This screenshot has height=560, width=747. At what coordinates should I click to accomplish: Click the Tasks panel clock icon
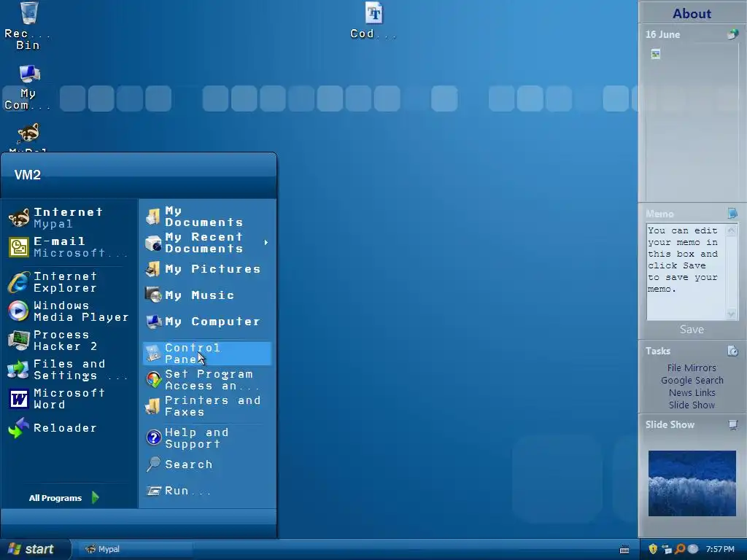(x=732, y=351)
